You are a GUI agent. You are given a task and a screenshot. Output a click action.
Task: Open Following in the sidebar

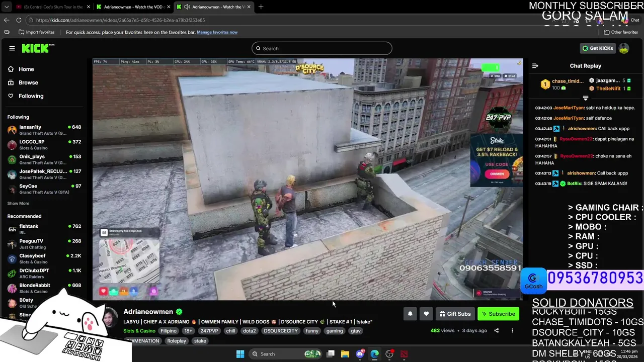point(31,96)
